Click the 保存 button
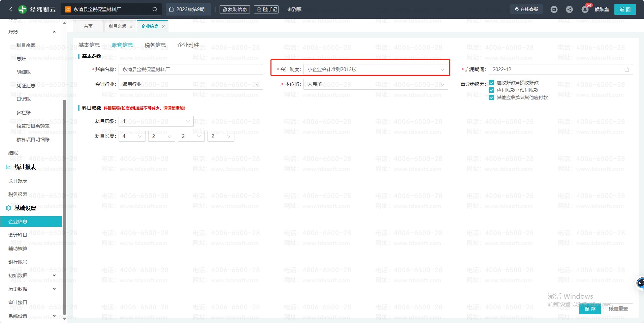This screenshot has width=644, height=323. point(590,309)
